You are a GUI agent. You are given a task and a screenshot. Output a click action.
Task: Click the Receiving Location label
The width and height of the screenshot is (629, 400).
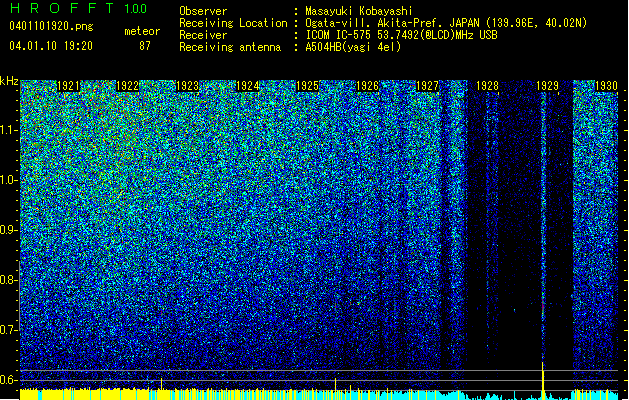coord(233,23)
